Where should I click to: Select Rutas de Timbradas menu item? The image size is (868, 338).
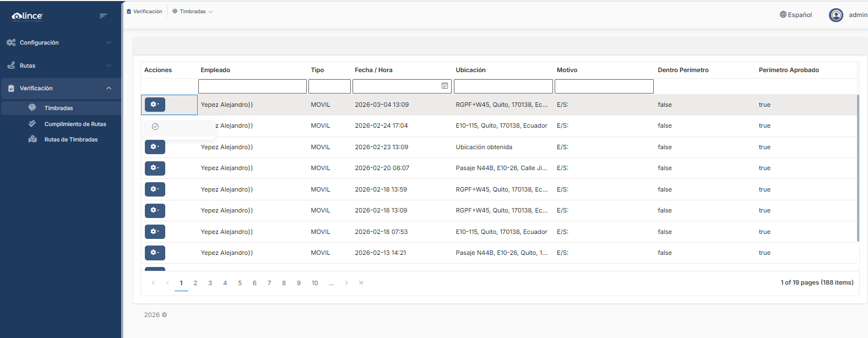click(x=71, y=139)
